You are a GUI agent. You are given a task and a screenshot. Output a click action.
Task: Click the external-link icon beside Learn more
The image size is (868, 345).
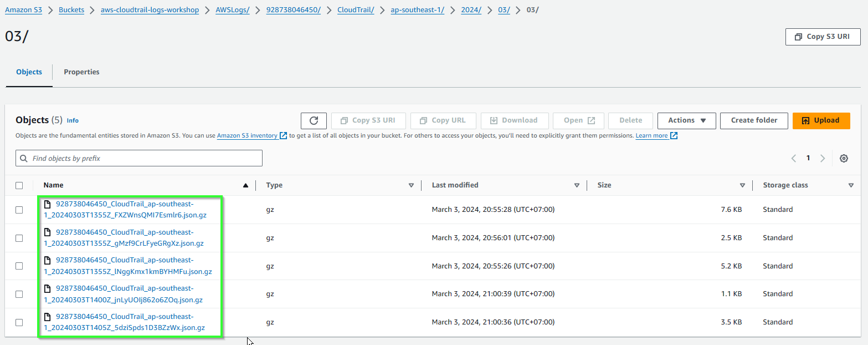pos(674,135)
